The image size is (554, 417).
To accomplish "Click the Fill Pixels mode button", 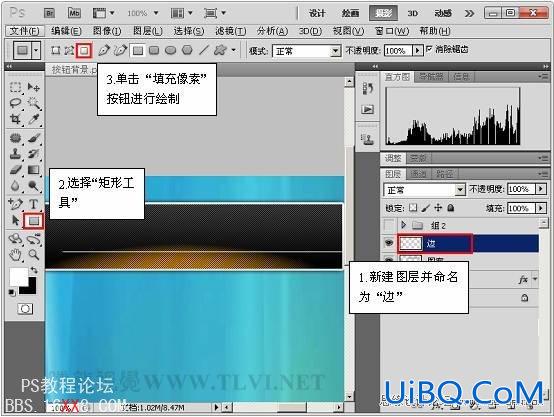I will pos(84,51).
